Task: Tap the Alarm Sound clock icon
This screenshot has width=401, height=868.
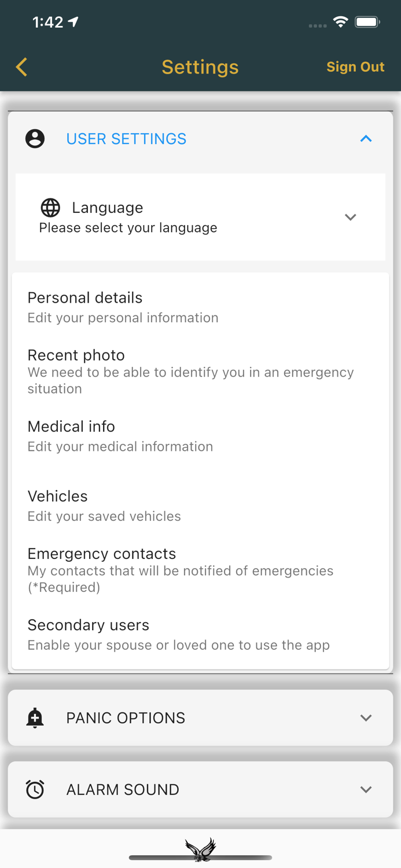Action: point(35,789)
